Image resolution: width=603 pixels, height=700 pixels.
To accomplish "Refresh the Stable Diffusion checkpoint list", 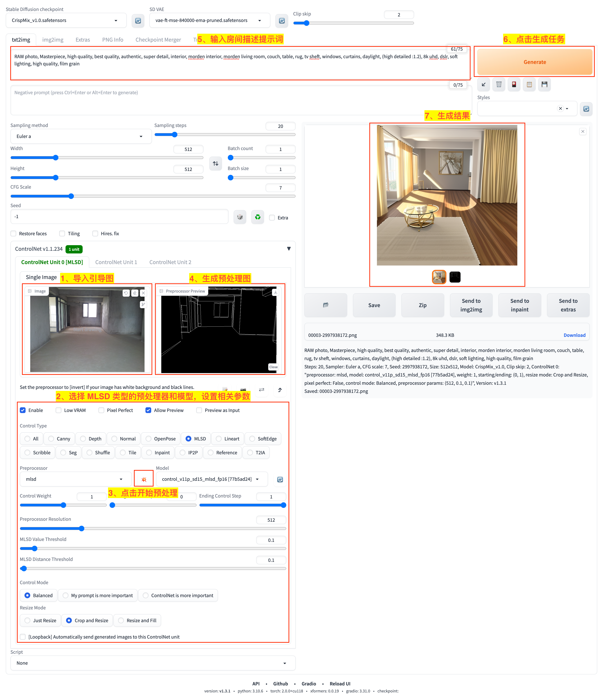I will pos(138,21).
